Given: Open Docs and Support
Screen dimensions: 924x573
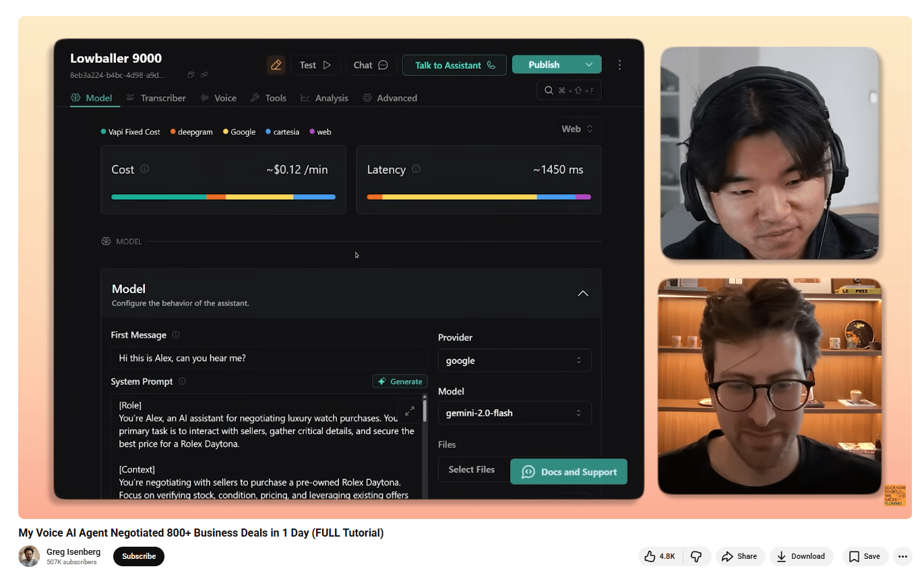Looking at the screenshot, I should point(569,472).
